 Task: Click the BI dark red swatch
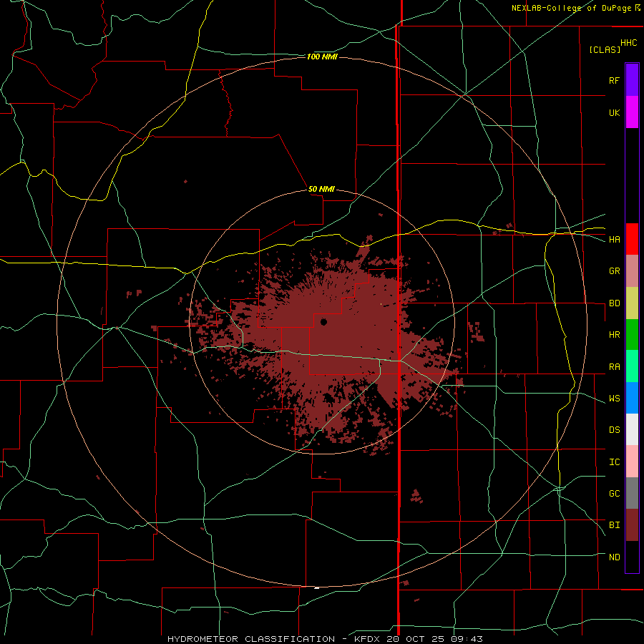tap(632, 525)
